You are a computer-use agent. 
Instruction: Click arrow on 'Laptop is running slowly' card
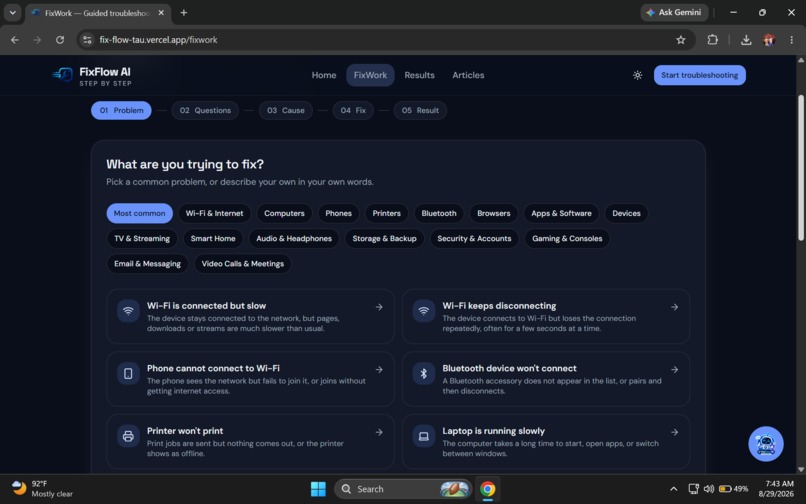coord(674,433)
